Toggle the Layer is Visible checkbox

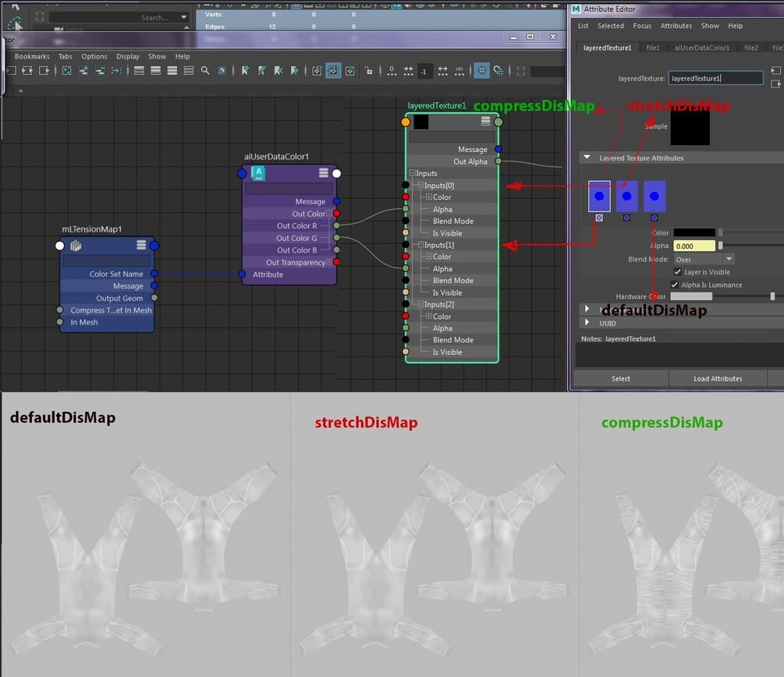pyautogui.click(x=677, y=272)
